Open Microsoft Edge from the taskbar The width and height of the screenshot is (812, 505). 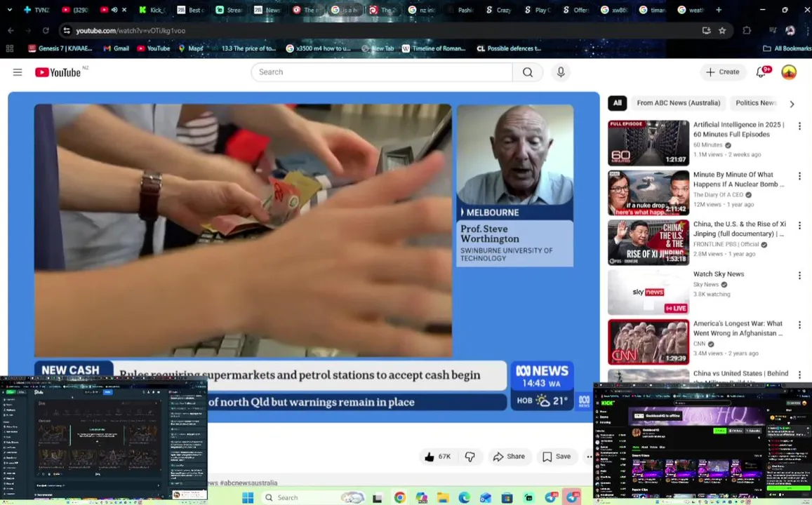[x=464, y=497]
